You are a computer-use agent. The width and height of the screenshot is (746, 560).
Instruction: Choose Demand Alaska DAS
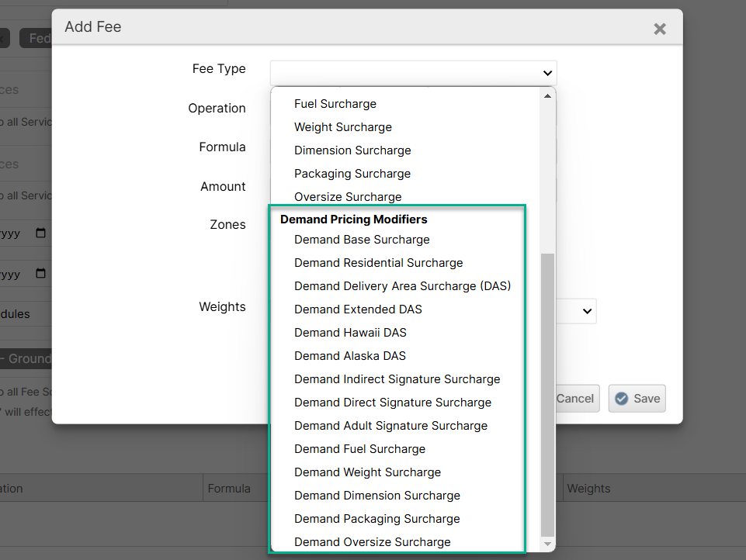pyautogui.click(x=349, y=356)
